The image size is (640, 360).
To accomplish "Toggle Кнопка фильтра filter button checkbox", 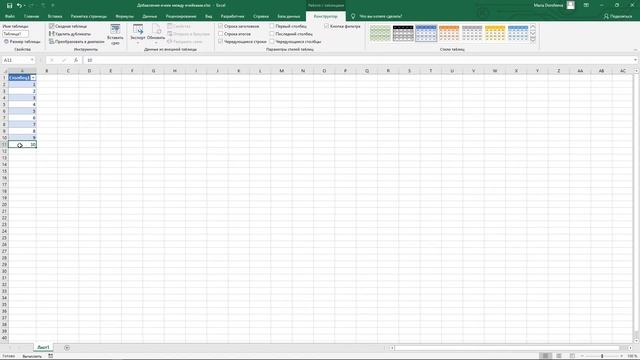I will (327, 26).
